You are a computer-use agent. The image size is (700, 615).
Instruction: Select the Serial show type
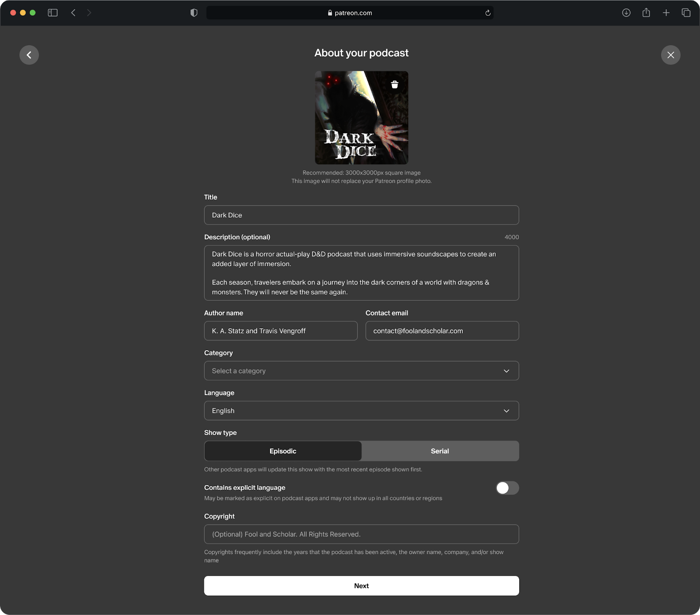tap(440, 451)
